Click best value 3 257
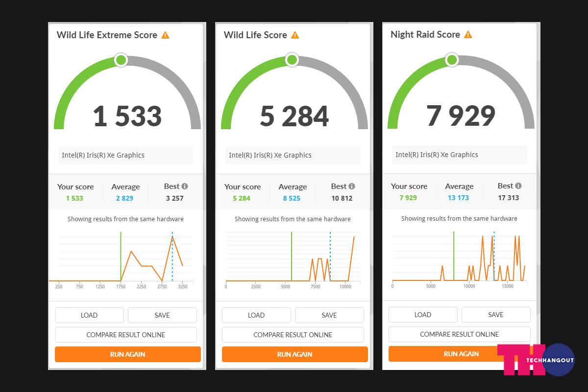Image resolution: width=588 pixels, height=392 pixels. tap(175, 198)
